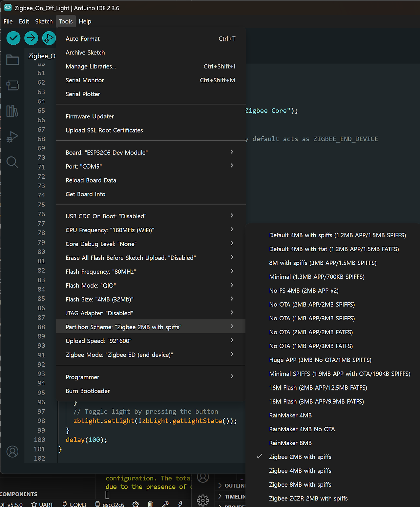Expand the Port COM5 submenu

coord(151,166)
